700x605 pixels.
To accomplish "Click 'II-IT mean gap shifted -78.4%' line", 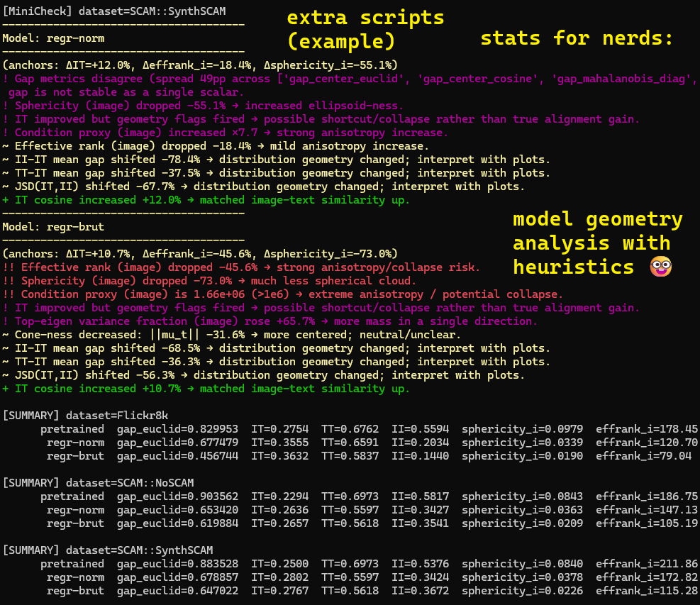I will pos(277,160).
